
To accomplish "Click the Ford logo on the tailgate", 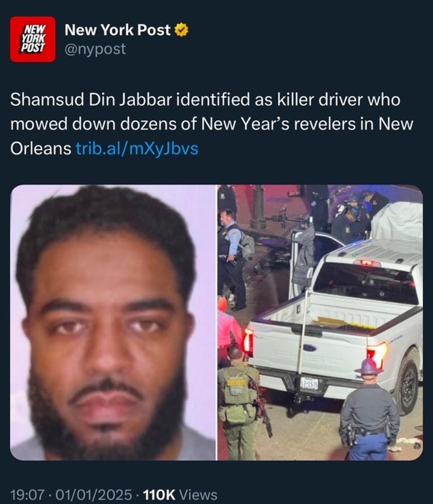I will coord(309,348).
